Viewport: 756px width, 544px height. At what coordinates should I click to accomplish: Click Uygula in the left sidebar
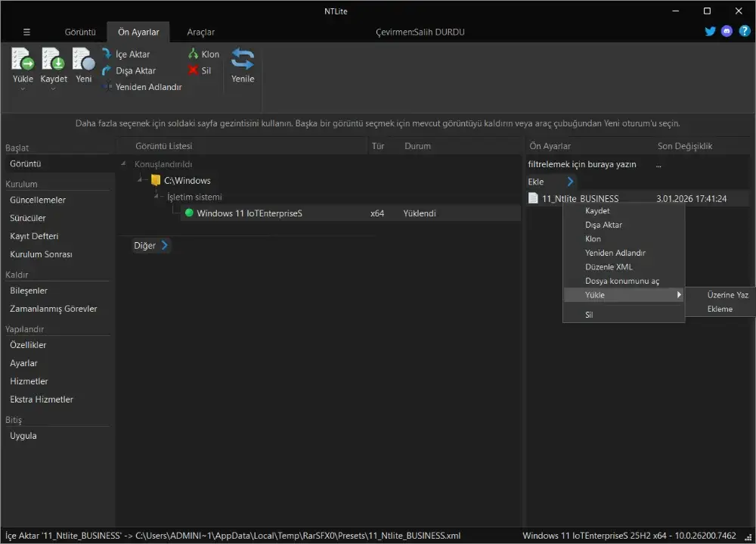coord(23,436)
